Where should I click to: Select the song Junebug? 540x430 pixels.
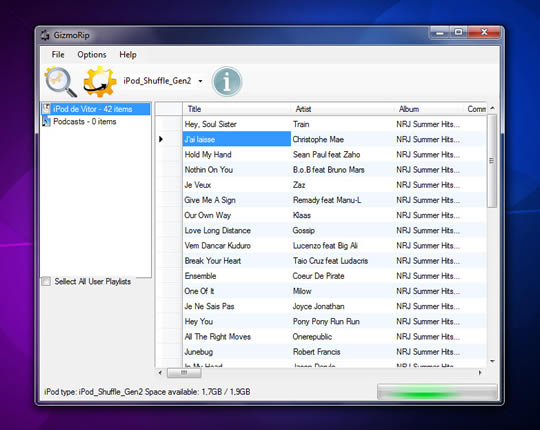(236, 352)
